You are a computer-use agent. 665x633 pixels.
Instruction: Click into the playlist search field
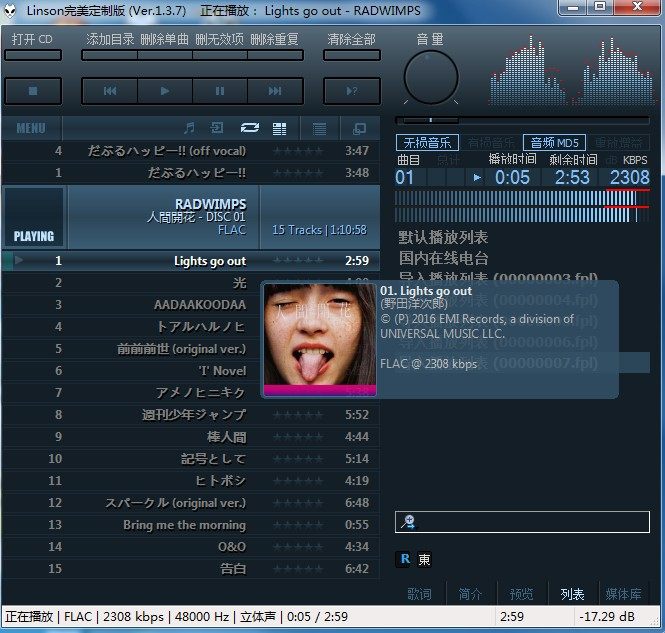[x=522, y=522]
